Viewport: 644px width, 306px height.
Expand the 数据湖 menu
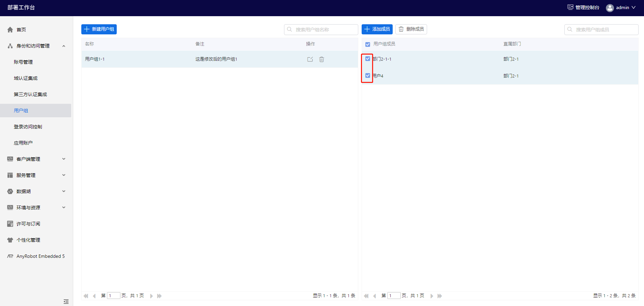64,191
